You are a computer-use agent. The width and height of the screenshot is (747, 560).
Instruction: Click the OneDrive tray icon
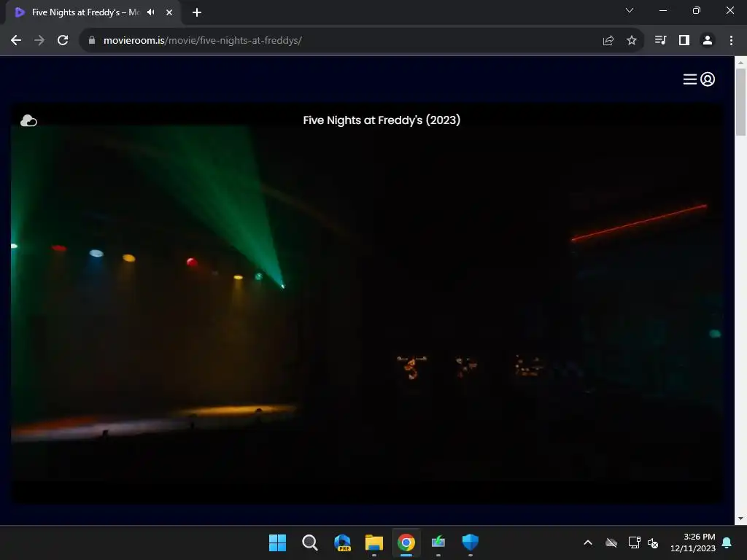tap(611, 542)
